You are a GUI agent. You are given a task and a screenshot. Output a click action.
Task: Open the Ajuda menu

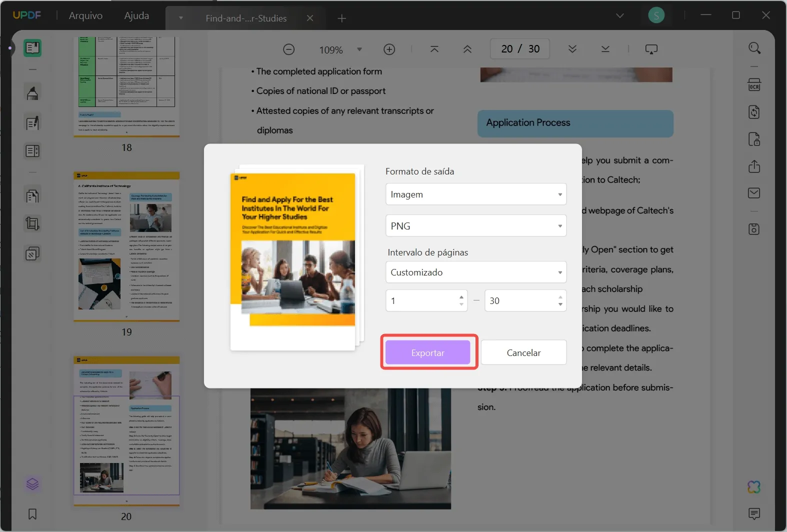tap(136, 15)
